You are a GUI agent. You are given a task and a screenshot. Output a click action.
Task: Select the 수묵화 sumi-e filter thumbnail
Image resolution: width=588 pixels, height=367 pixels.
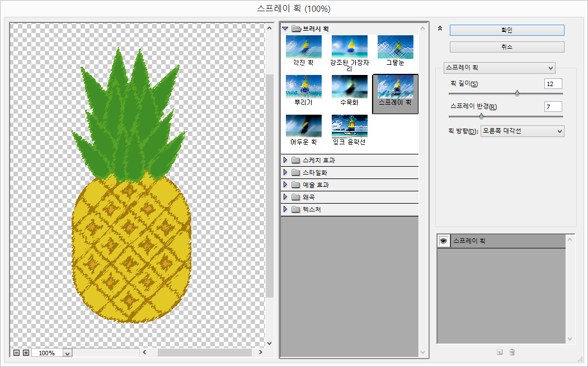tap(349, 87)
